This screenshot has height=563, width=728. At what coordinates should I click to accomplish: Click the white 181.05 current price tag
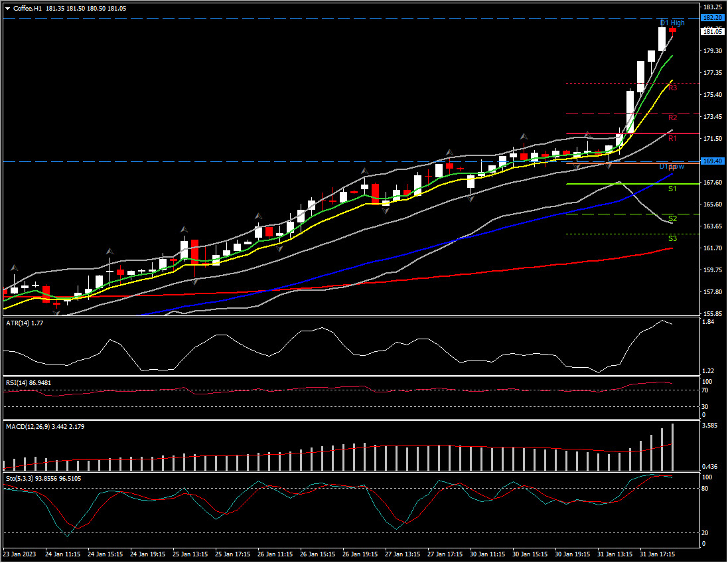point(711,31)
